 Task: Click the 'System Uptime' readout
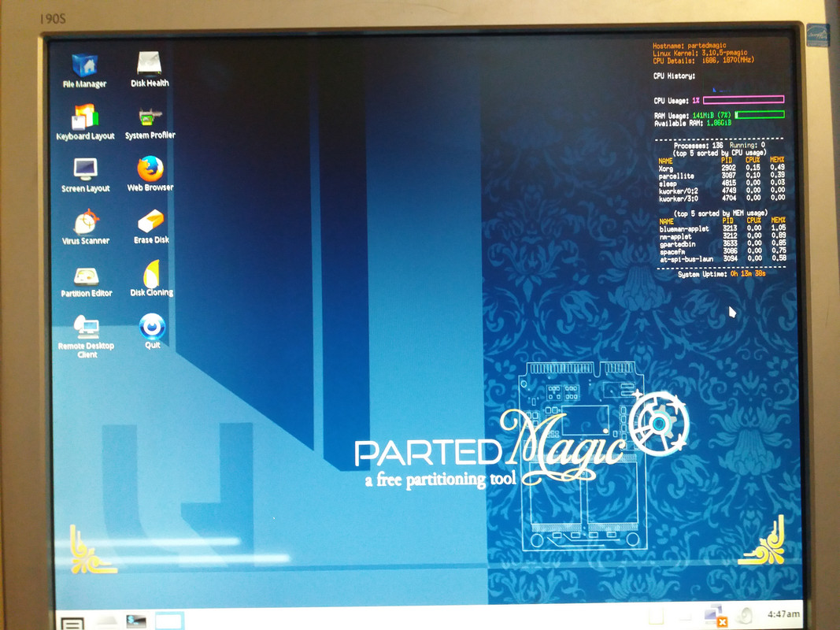pos(721,274)
